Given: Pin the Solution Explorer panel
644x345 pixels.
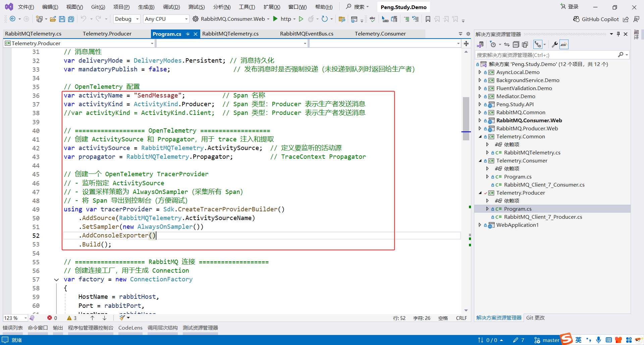Looking at the screenshot, I should click(618, 34).
